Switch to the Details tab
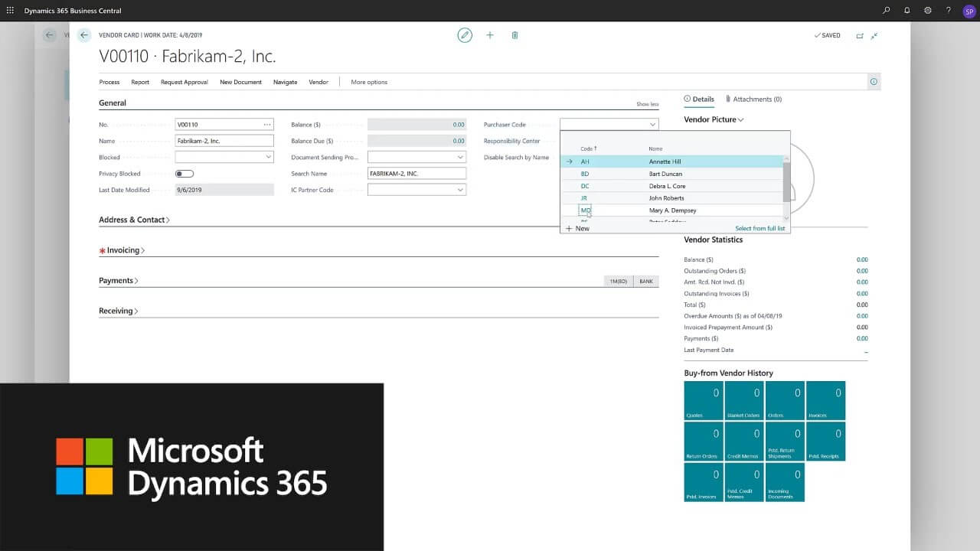 tap(699, 99)
